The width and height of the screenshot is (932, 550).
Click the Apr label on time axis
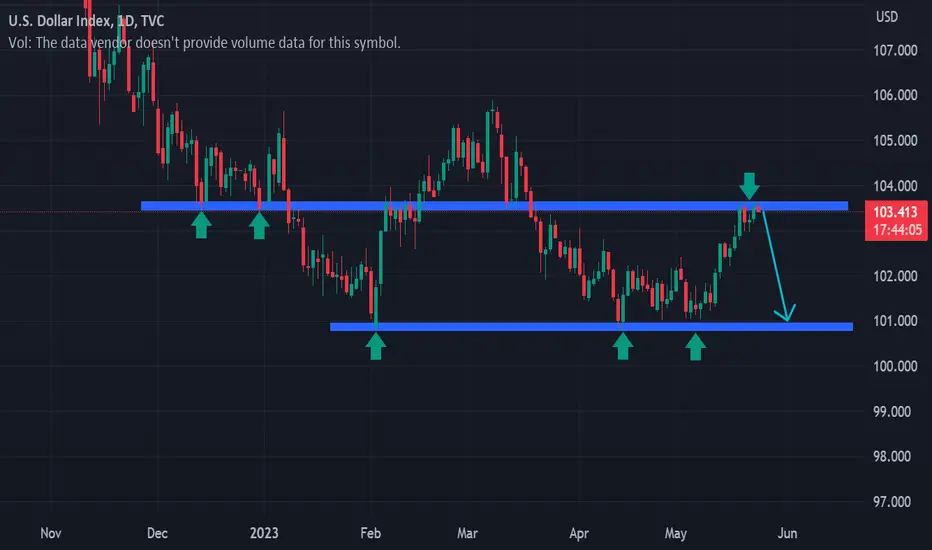[579, 533]
